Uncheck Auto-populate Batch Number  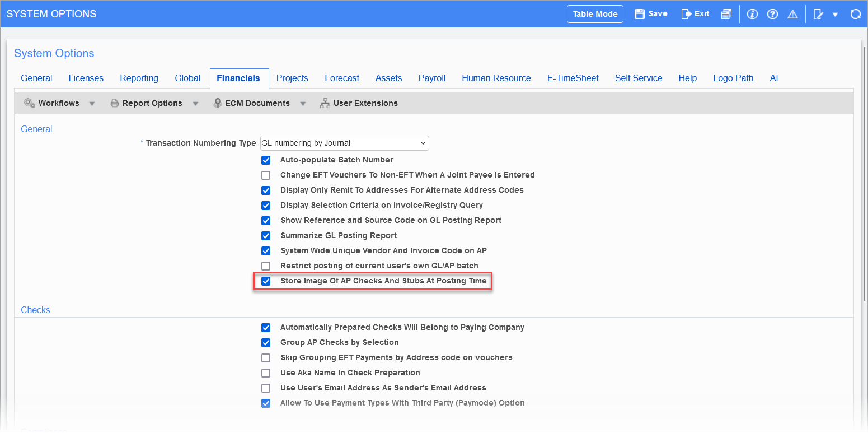(266, 160)
